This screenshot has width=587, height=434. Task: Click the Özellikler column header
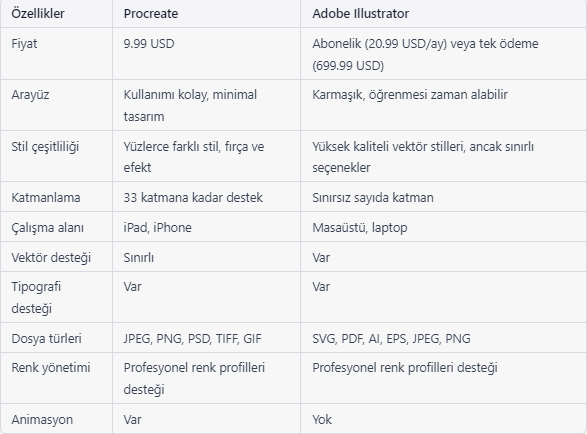[x=38, y=13]
